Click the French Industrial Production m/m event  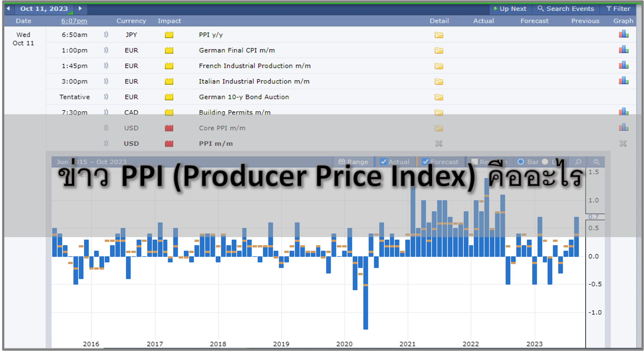(x=255, y=66)
